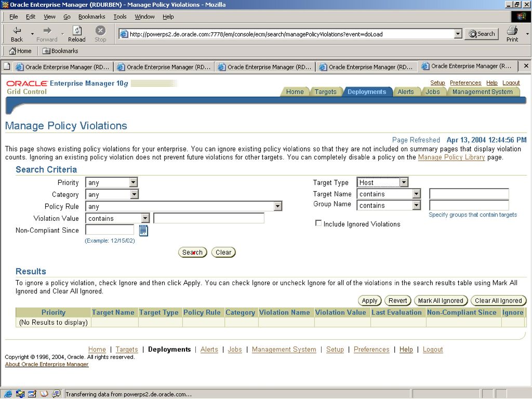The image size is (532, 399).
Task: Switch to the Alerts tab
Action: pos(405,92)
